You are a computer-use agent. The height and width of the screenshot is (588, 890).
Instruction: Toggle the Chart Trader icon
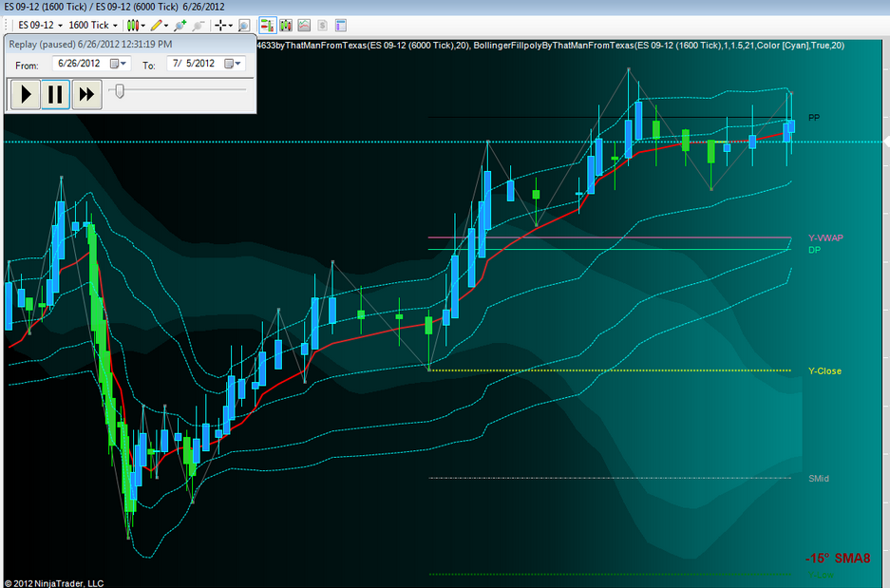tap(267, 25)
